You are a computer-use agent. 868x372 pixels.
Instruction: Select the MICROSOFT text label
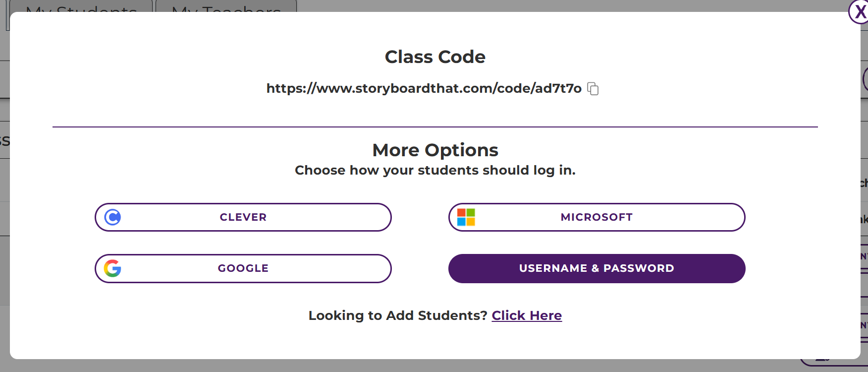click(597, 217)
